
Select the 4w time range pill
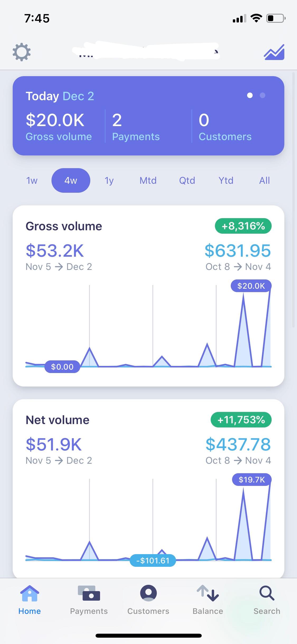(71, 181)
